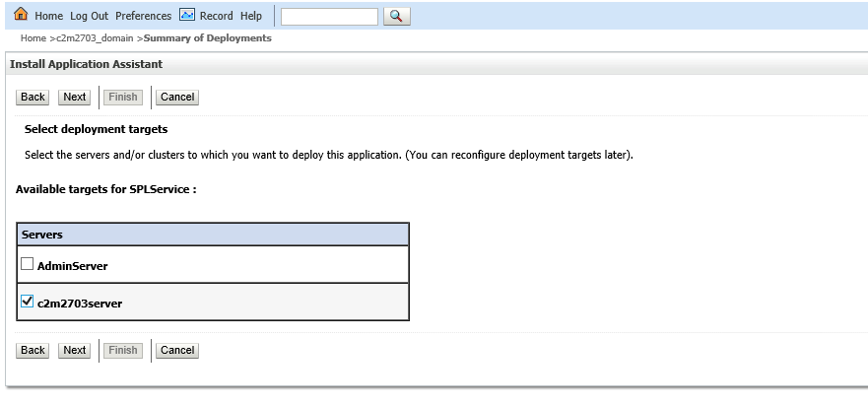Screen dimensions: 868x406
Task: Click the top Cancel button
Action: [x=177, y=97]
